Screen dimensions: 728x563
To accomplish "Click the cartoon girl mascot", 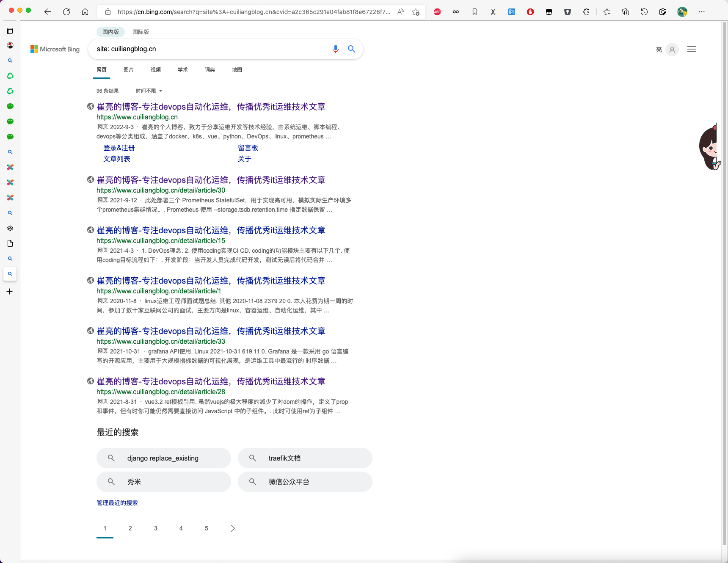I will (710, 147).
